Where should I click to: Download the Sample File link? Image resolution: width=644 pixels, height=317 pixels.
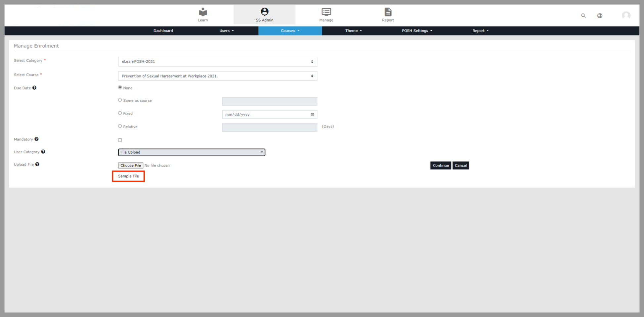point(128,176)
